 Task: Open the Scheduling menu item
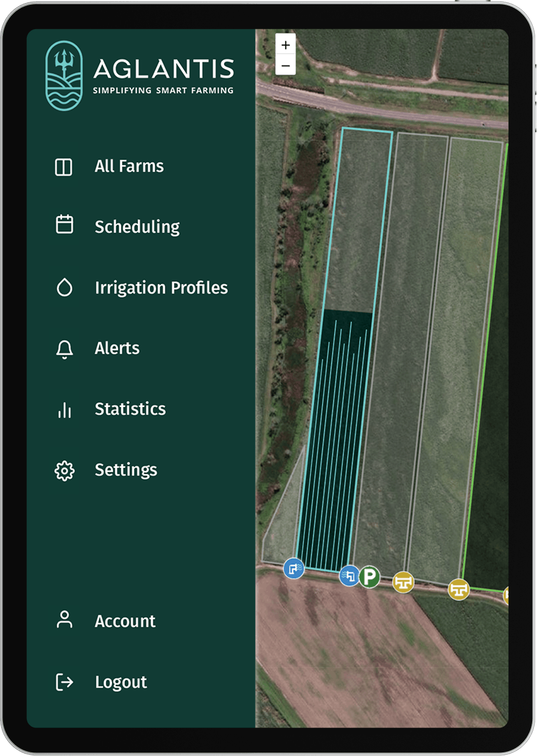(137, 227)
